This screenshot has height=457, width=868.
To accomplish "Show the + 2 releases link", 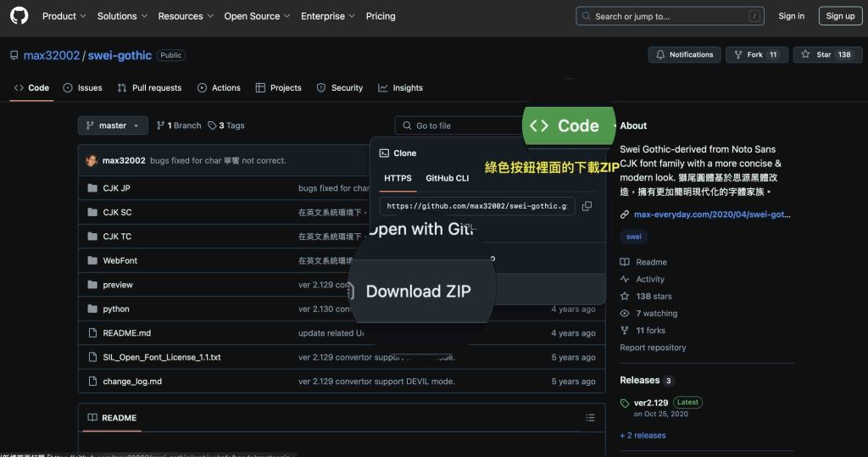I will (643, 436).
